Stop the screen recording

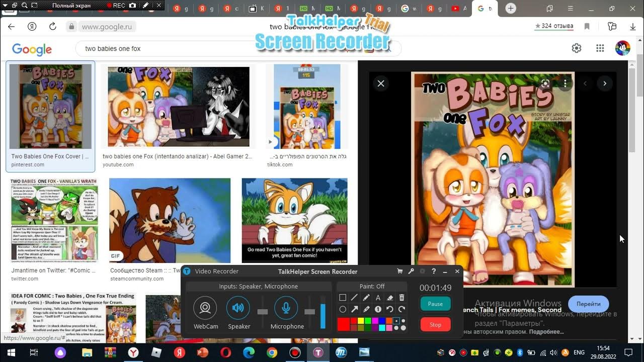pos(435,324)
